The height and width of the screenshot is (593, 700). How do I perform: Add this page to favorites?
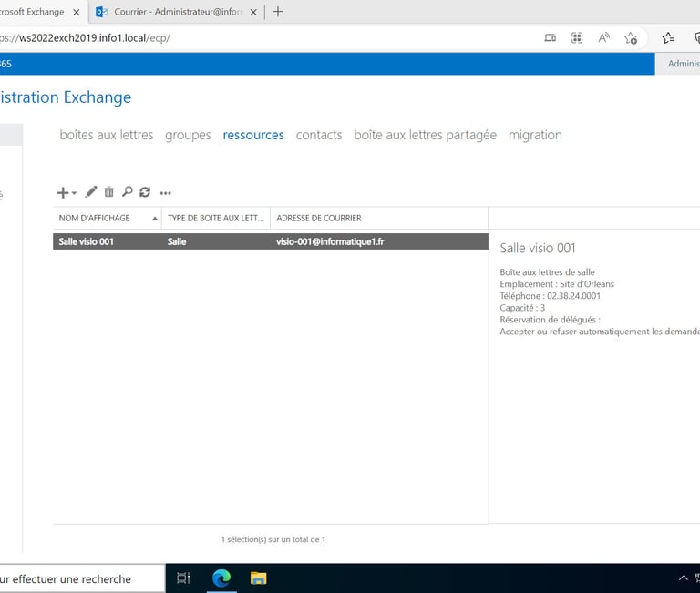tap(631, 38)
